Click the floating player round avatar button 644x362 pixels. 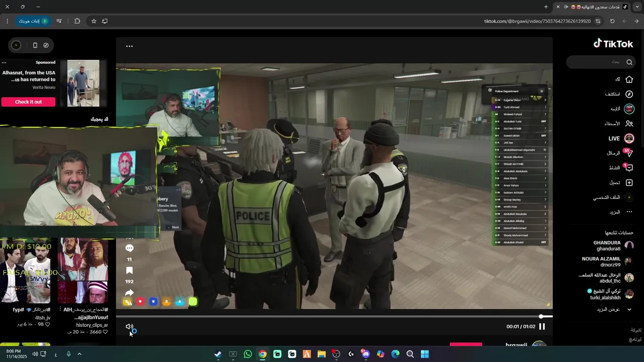coord(16,45)
